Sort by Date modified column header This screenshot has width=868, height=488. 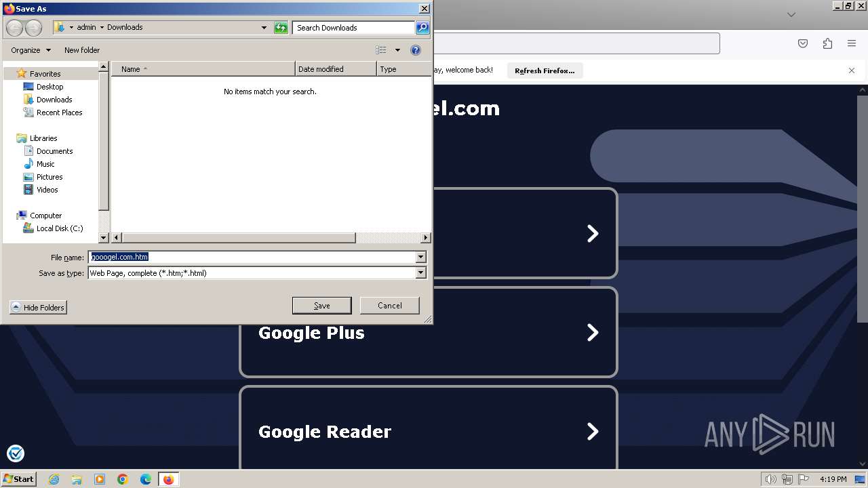point(336,69)
